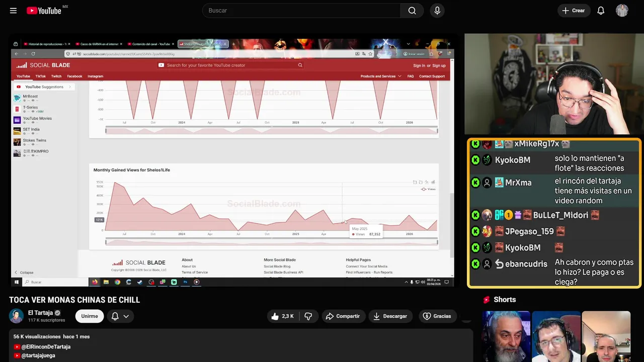Click File Explorer folder icon in video's taskbar

coord(106,282)
